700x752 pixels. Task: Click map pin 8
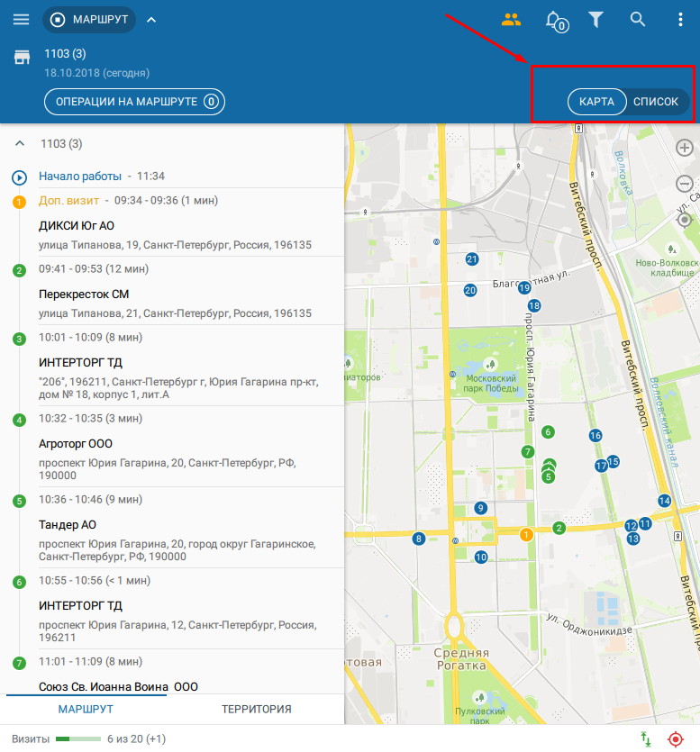point(419,539)
